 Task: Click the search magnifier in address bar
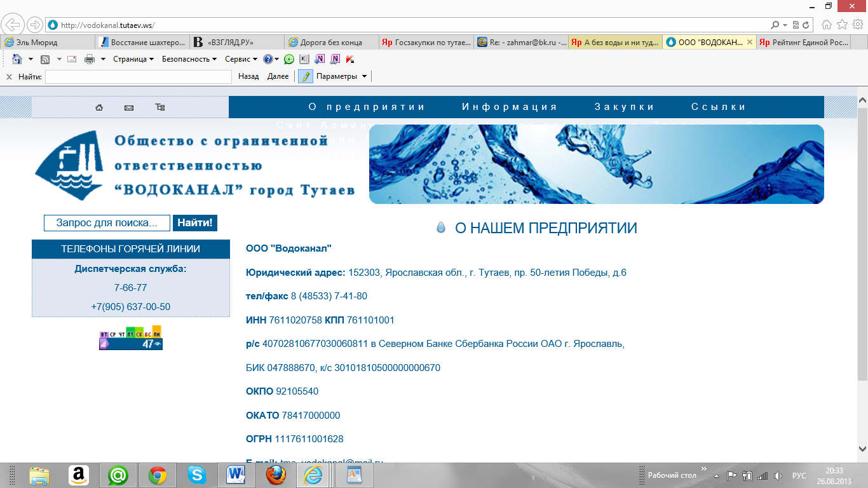pos(775,25)
